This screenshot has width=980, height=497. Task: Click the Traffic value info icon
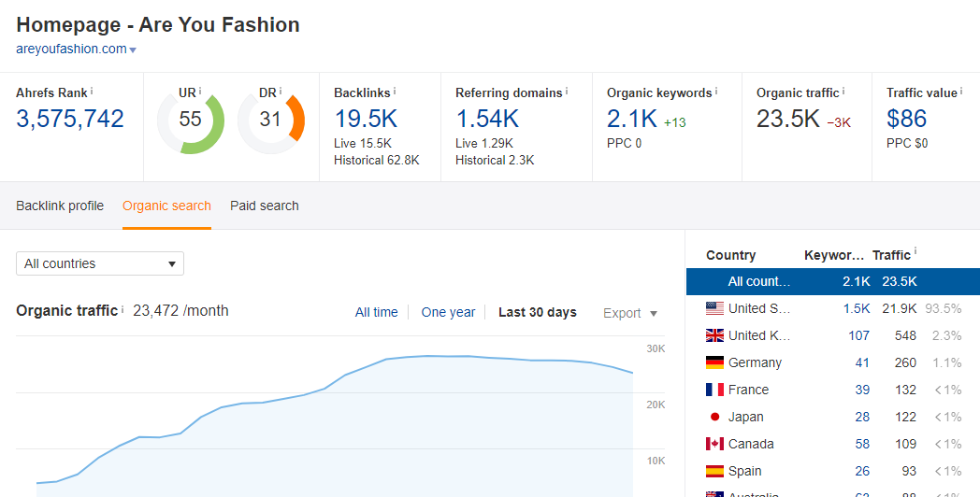pyautogui.click(x=961, y=91)
